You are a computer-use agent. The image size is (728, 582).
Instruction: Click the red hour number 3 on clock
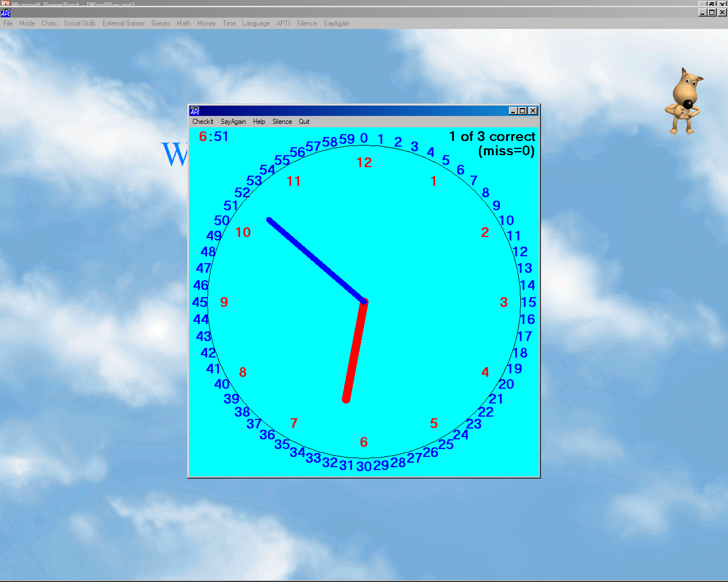503,302
